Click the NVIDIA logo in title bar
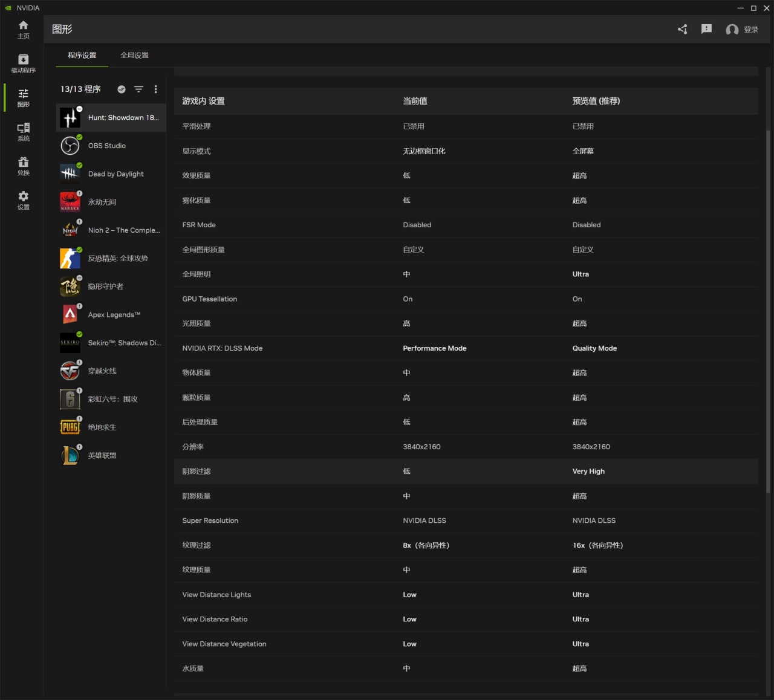The width and height of the screenshot is (774, 700). [8, 8]
